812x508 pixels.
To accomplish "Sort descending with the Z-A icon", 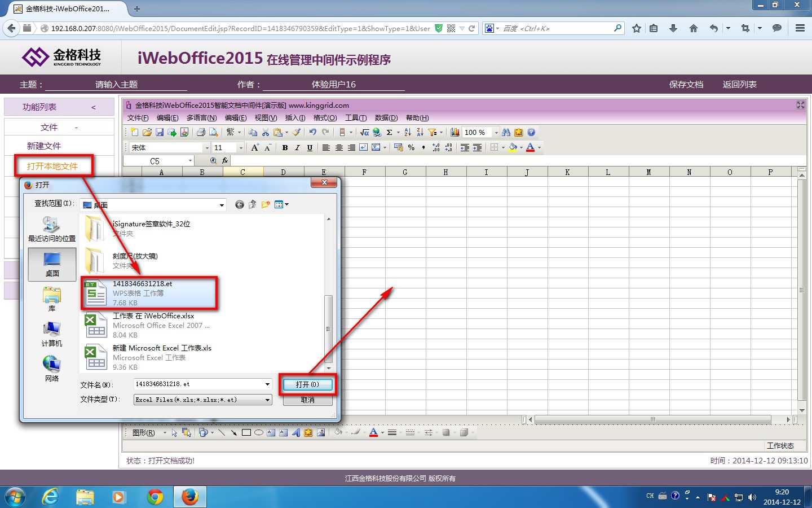I will (x=420, y=132).
